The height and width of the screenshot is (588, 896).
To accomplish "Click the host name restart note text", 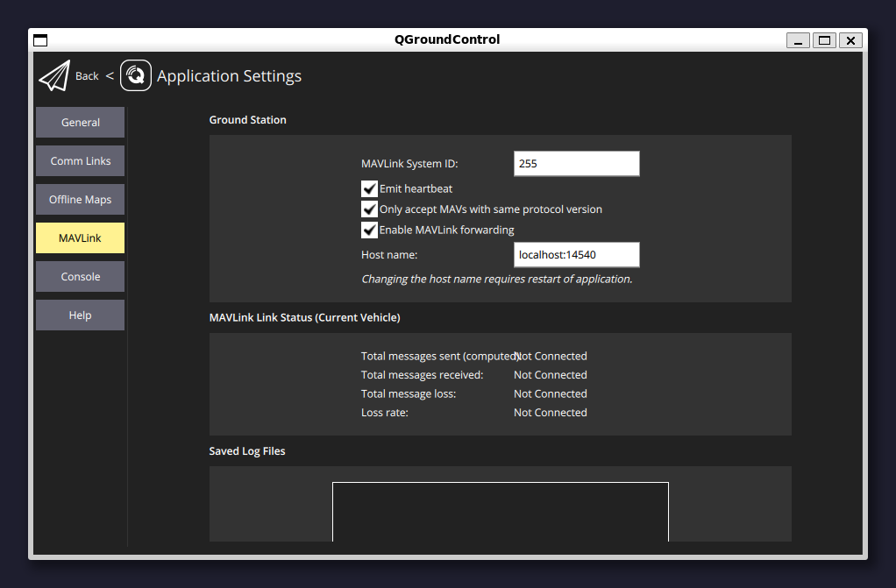I will point(496,280).
